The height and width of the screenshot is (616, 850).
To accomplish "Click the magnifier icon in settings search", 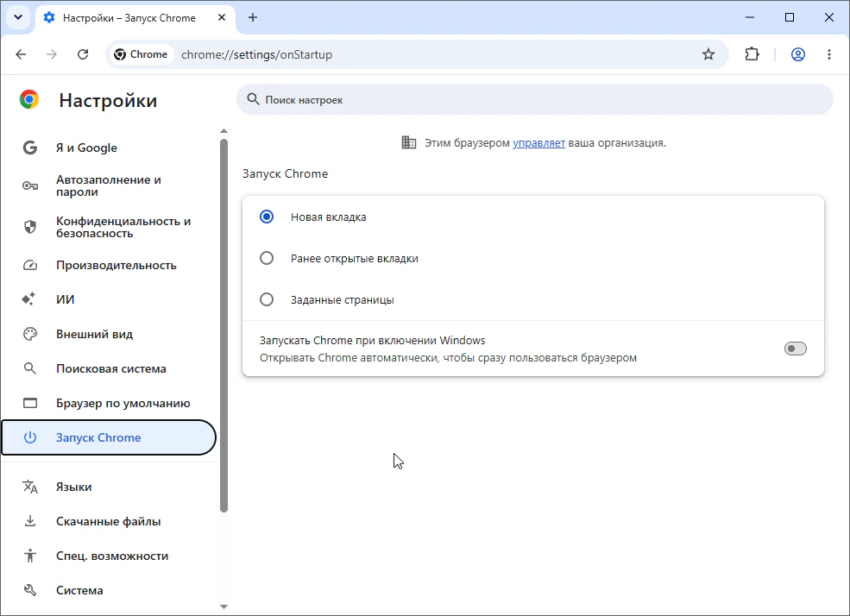I will tap(253, 100).
